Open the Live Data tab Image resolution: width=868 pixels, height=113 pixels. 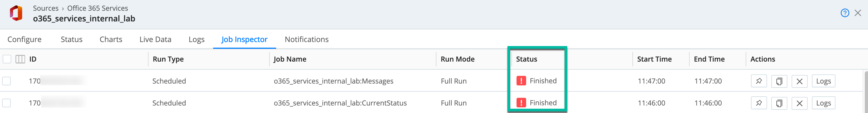pos(155,40)
